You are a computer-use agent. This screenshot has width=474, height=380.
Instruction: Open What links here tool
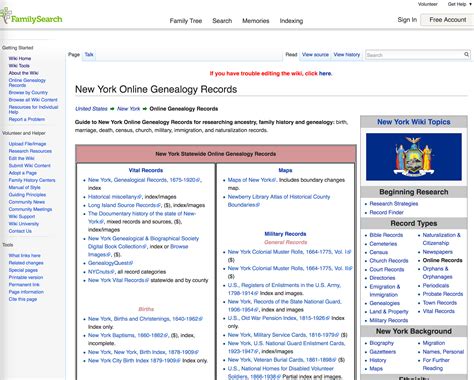[x=24, y=255]
